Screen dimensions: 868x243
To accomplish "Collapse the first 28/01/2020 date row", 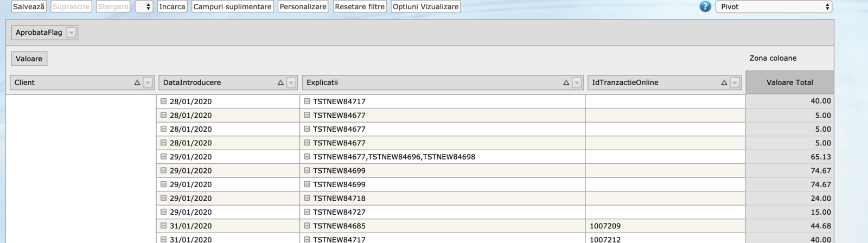I will 163,101.
